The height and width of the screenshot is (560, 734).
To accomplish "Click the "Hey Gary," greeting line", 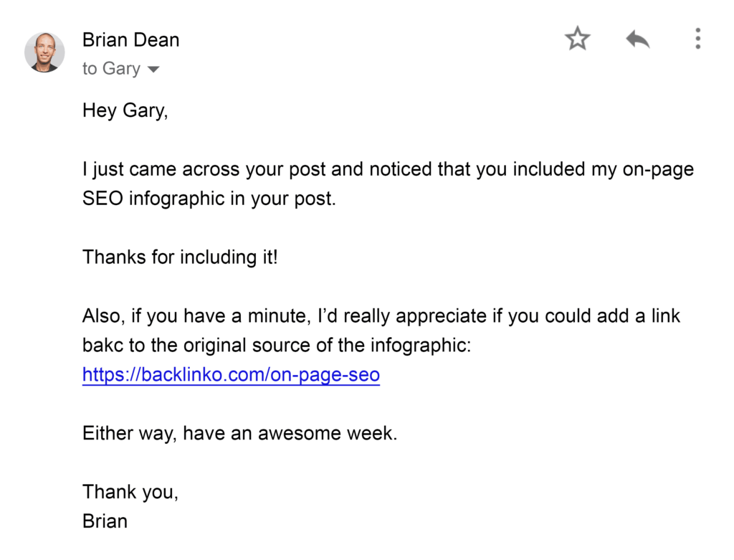I will [125, 110].
